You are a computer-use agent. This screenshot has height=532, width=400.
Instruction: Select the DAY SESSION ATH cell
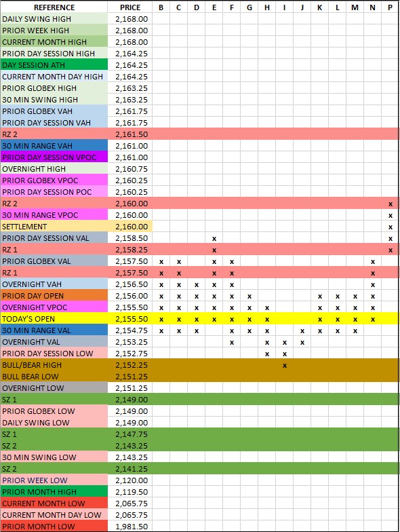pos(54,65)
